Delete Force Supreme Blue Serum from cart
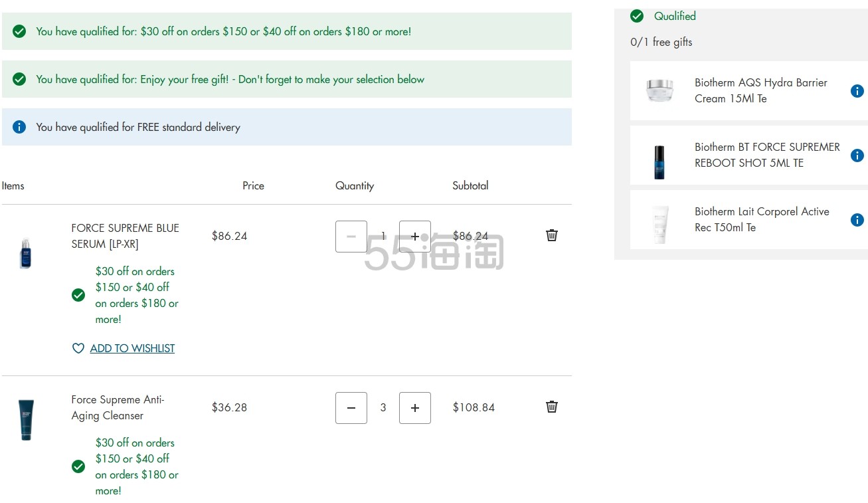Viewport: 868px width, 503px height. (551, 235)
